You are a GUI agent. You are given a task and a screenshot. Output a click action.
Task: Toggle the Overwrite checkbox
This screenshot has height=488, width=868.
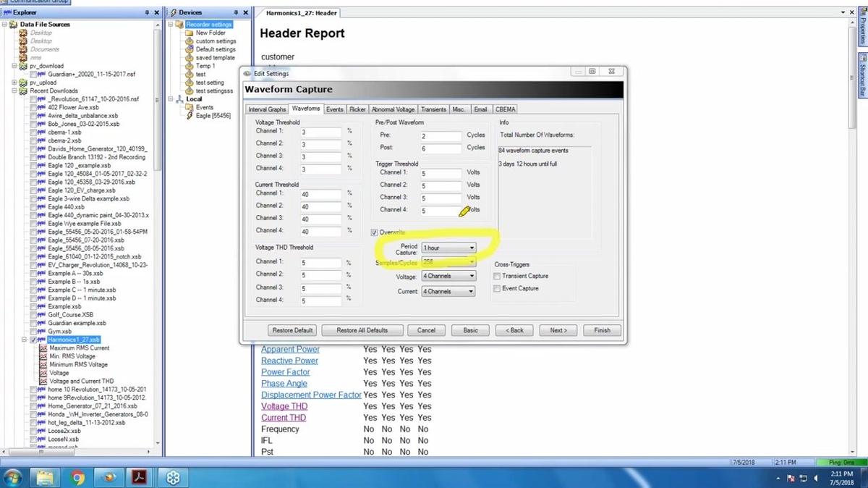pyautogui.click(x=374, y=232)
